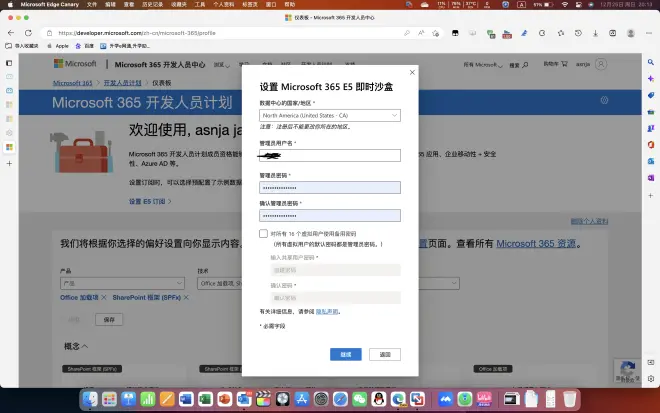
Task: Open the data center country/region dropdown
Action: click(x=330, y=115)
